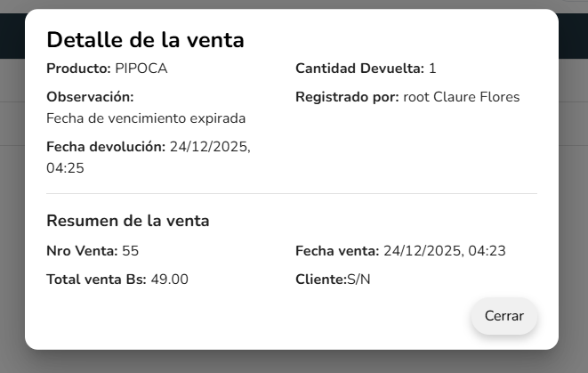Click dark backdrop below the dialog
The width and height of the screenshot is (588, 373).
pos(294,361)
